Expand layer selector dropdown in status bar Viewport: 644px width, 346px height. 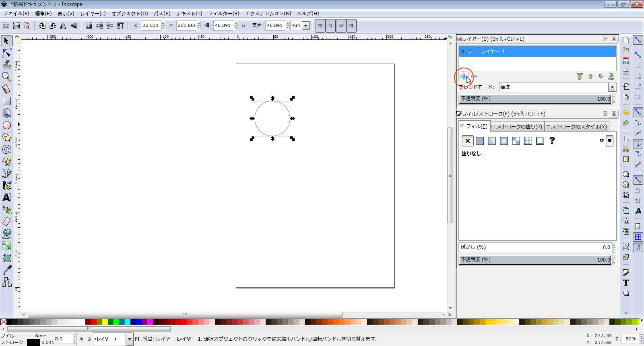[130, 339]
